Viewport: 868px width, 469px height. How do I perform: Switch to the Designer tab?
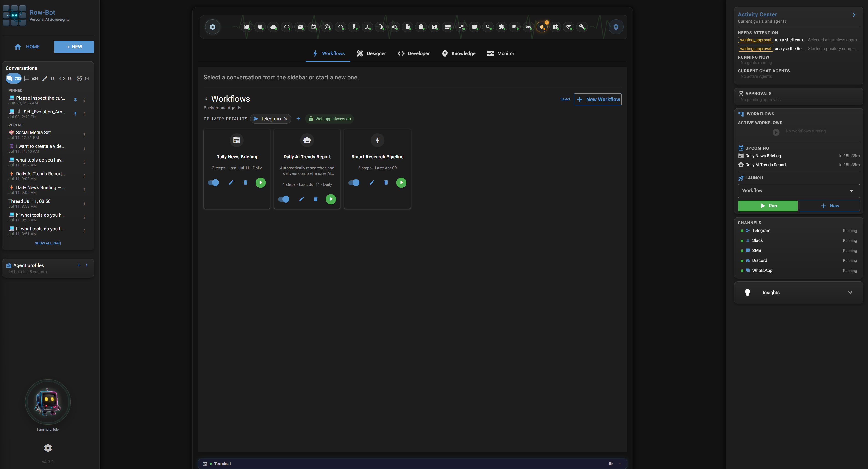371,53
